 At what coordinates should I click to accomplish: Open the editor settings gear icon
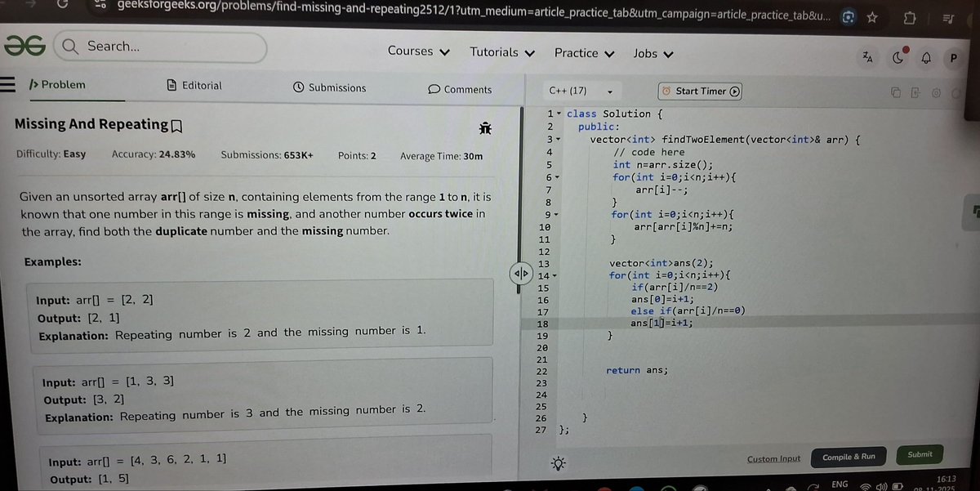937,92
